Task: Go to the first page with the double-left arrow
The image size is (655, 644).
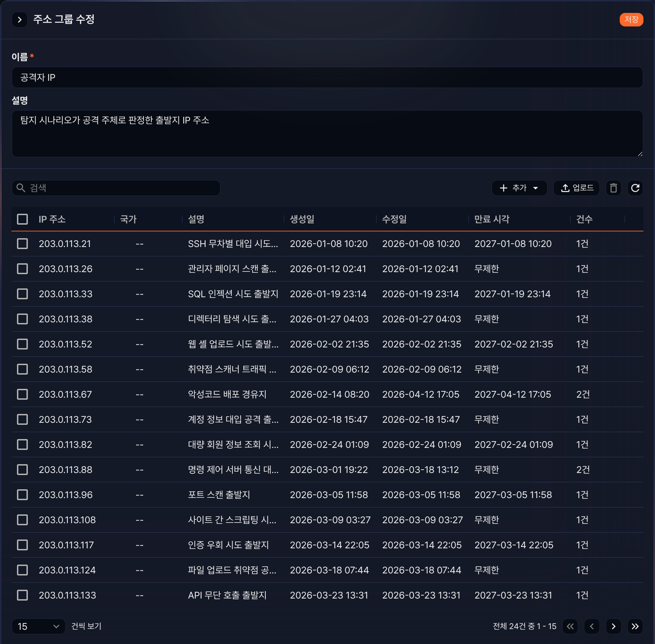Action: coord(570,626)
